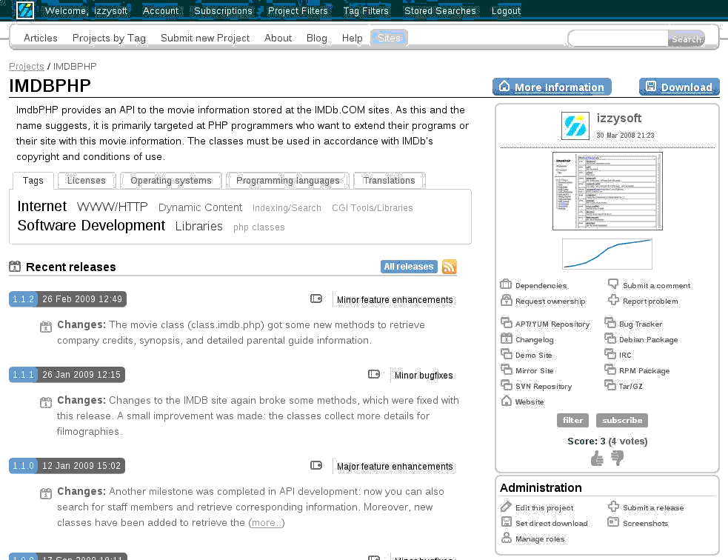The height and width of the screenshot is (560, 728).
Task: Open the About page
Action: 278,38
